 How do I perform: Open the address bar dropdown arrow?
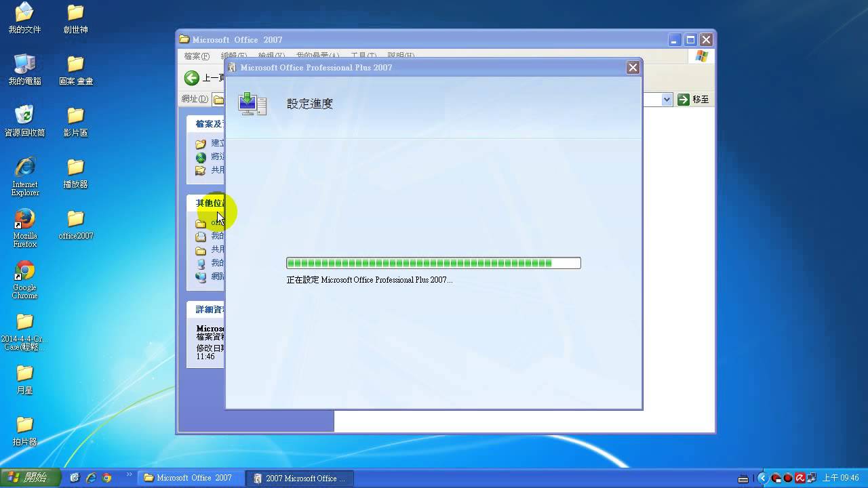pyautogui.click(x=667, y=100)
